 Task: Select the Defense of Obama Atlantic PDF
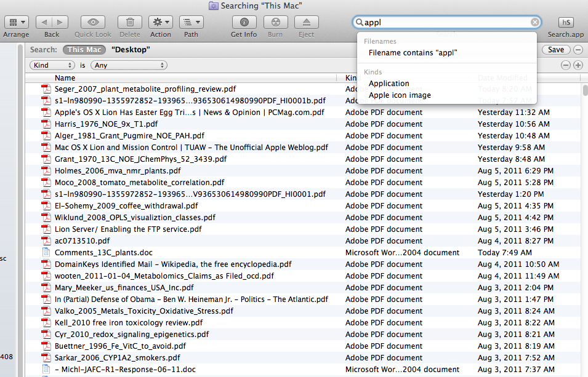click(x=191, y=300)
